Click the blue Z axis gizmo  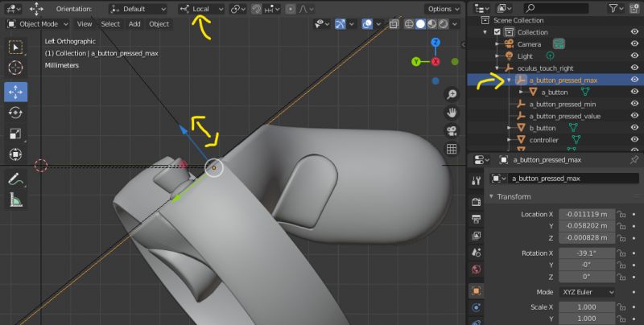pyautogui.click(x=436, y=42)
